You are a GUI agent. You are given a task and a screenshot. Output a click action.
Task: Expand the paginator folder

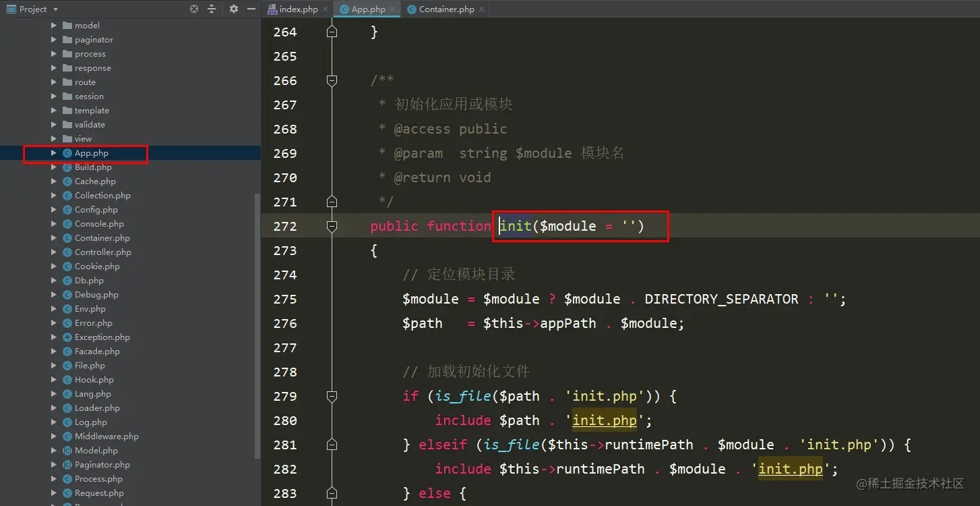click(x=54, y=40)
